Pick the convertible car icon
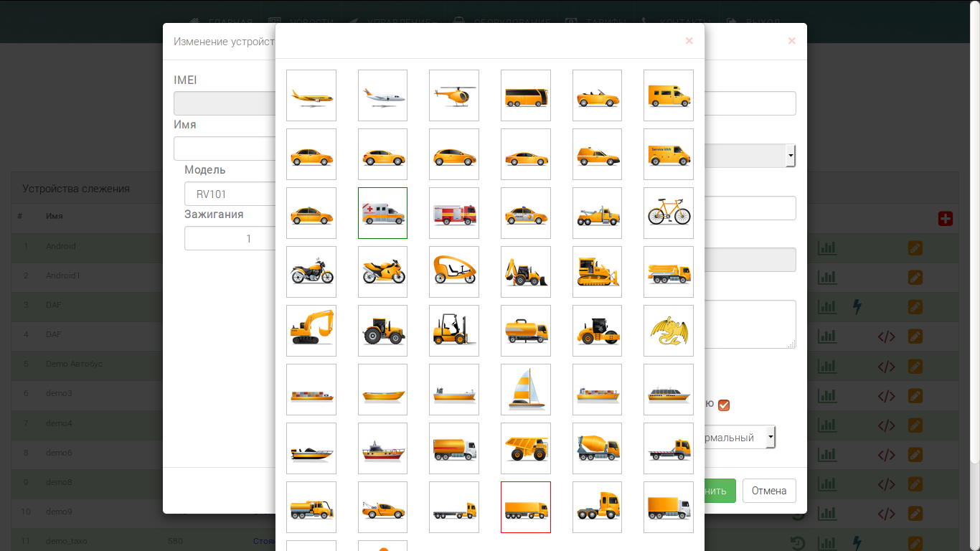This screenshot has height=551, width=980. pyautogui.click(x=597, y=95)
